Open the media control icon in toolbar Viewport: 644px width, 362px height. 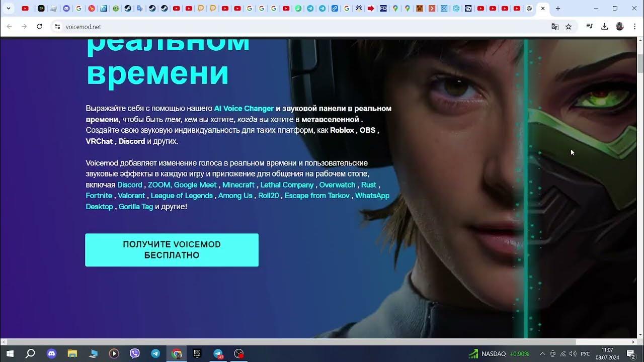point(590,27)
